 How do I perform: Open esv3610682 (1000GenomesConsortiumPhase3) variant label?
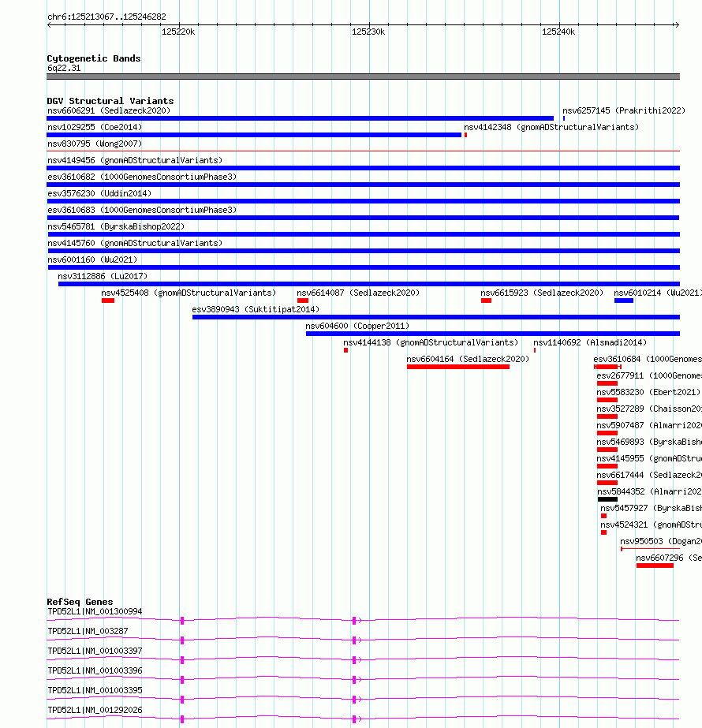click(142, 177)
